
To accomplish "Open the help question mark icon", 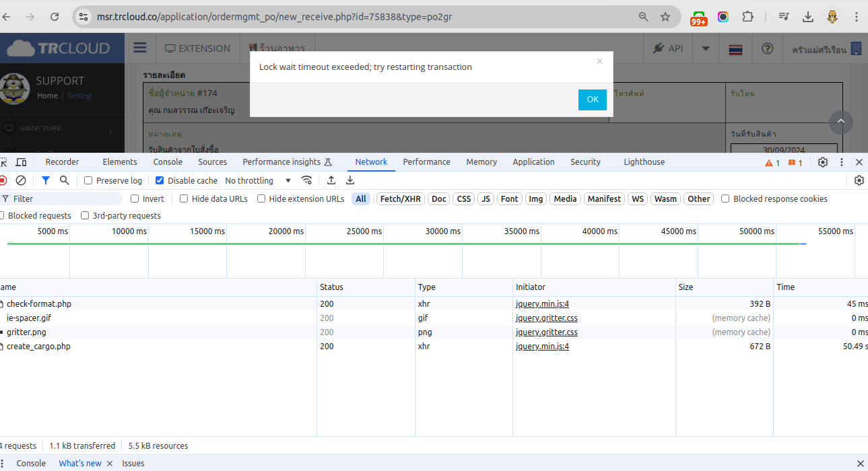I will click(767, 48).
